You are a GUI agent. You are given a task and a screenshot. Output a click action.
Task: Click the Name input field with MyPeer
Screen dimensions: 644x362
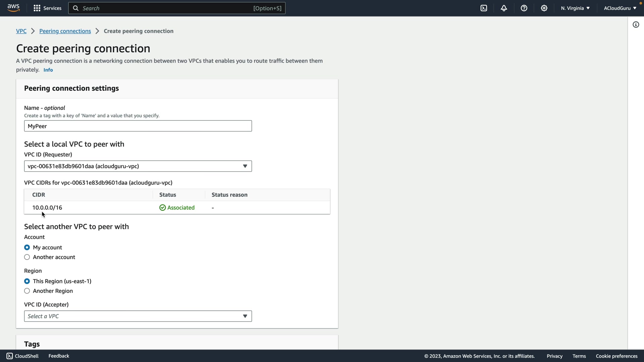[138, 126]
